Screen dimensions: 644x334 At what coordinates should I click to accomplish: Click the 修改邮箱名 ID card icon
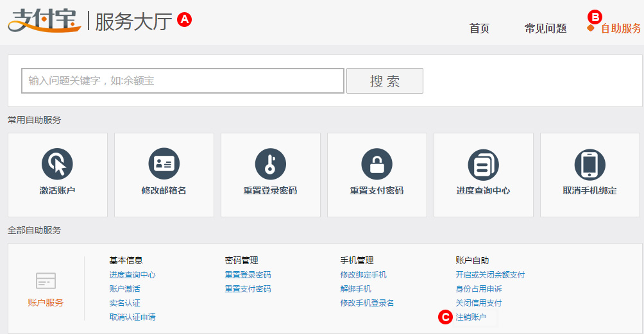click(x=164, y=163)
